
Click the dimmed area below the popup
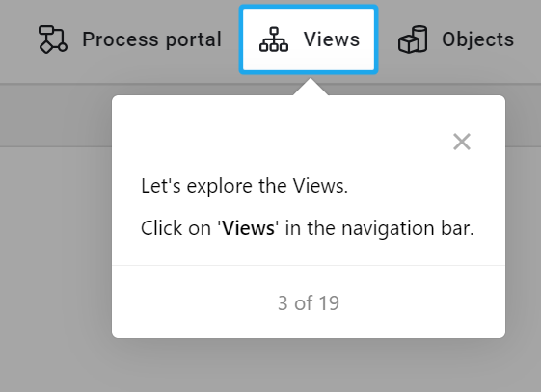point(309,366)
